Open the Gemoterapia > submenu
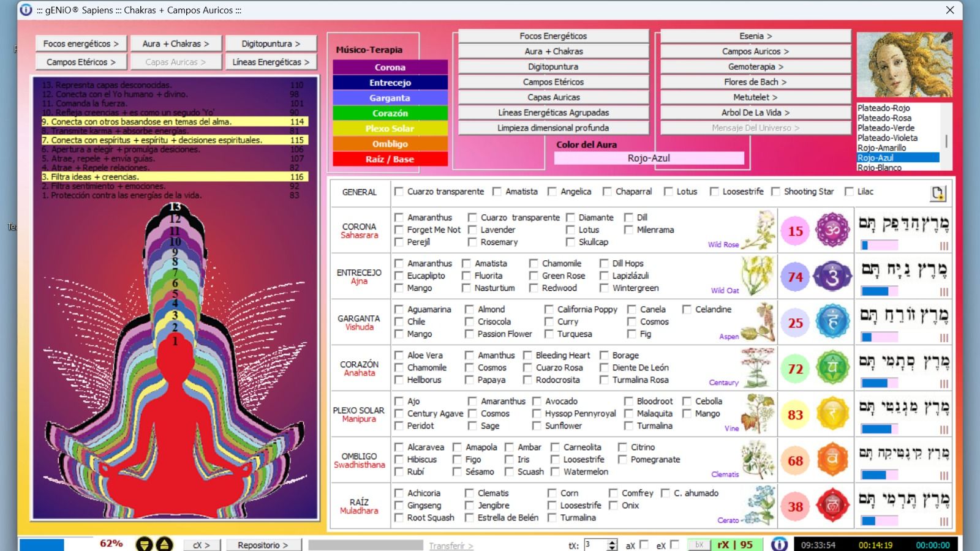 coord(756,67)
